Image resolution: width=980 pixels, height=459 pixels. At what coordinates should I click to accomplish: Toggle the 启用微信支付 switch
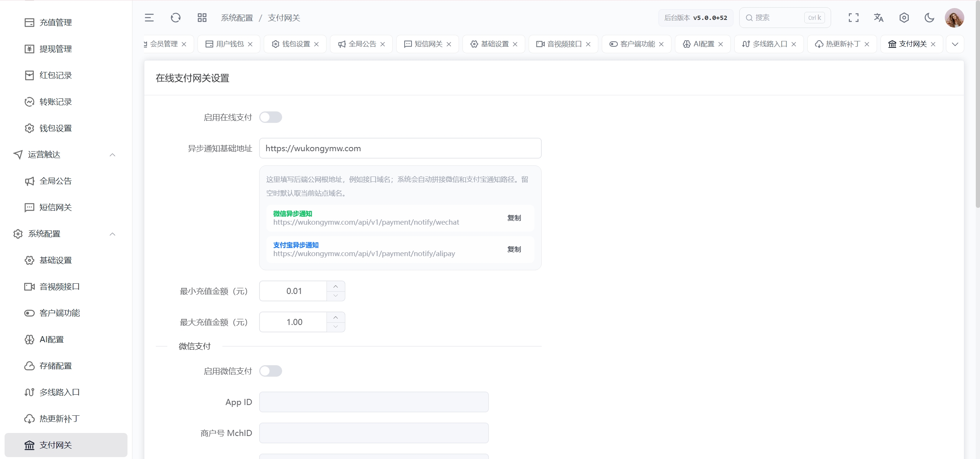(x=271, y=371)
